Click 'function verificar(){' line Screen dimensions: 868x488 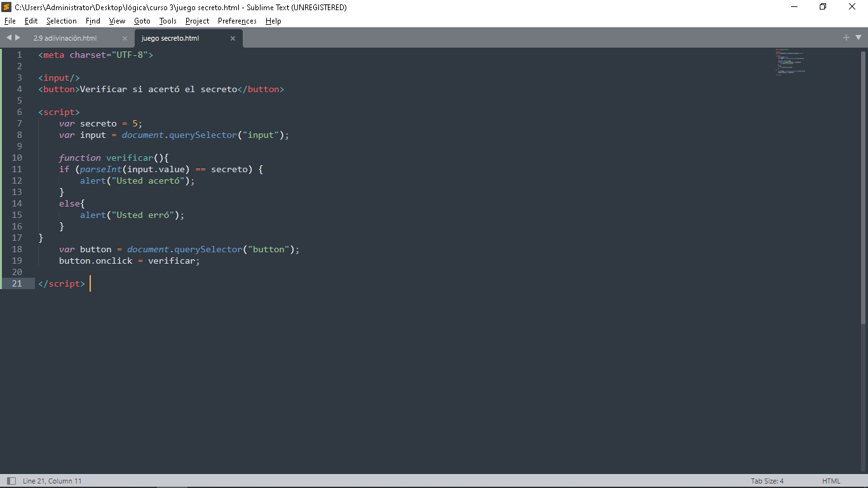[114, 158]
